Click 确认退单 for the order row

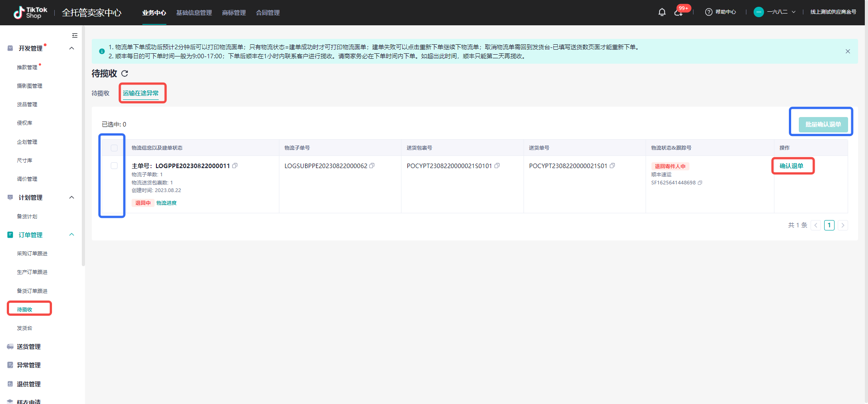coord(791,166)
